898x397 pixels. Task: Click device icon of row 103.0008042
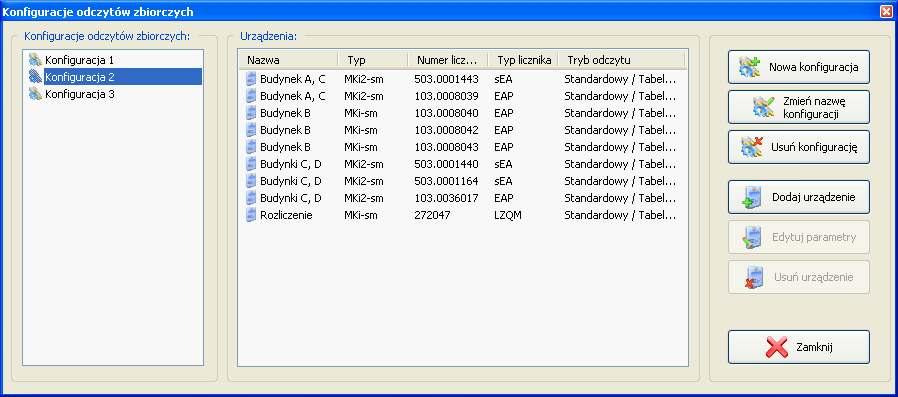[x=250, y=130]
